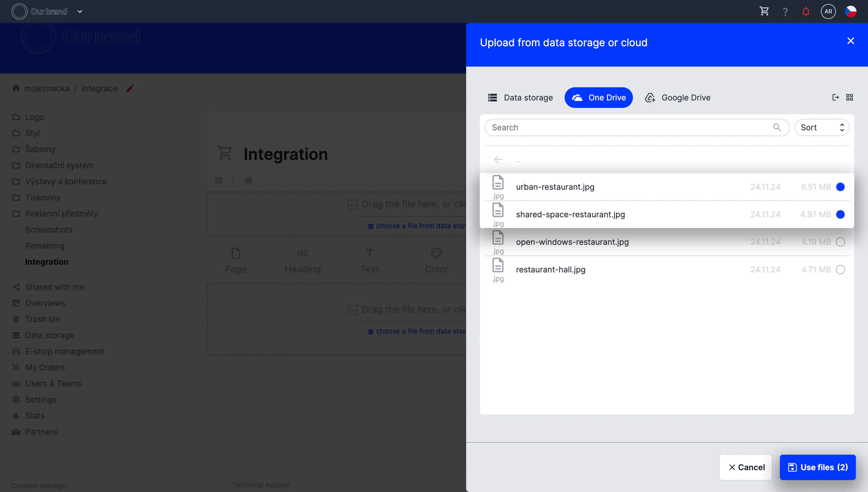Switch to the Data storage tab
Screen dimensions: 868x492
point(520,98)
